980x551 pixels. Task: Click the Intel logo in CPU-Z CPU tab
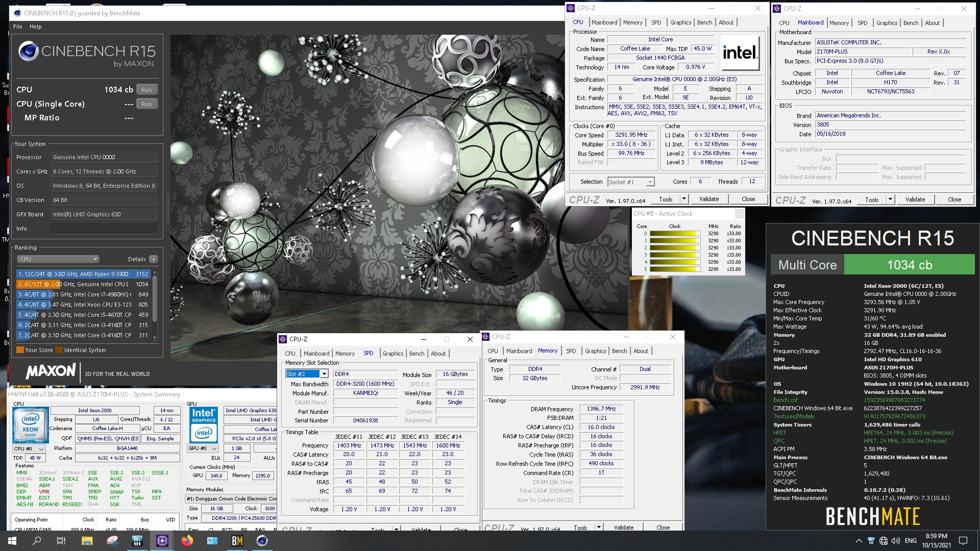click(739, 53)
